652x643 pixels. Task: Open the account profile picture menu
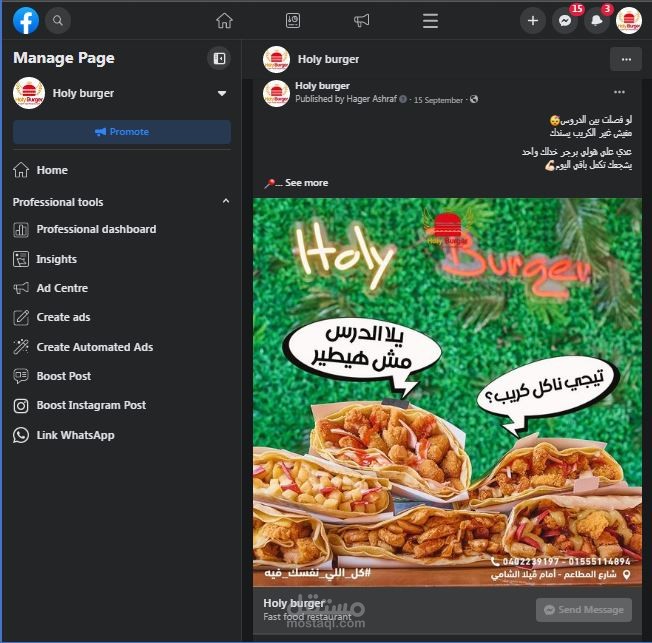tap(629, 20)
